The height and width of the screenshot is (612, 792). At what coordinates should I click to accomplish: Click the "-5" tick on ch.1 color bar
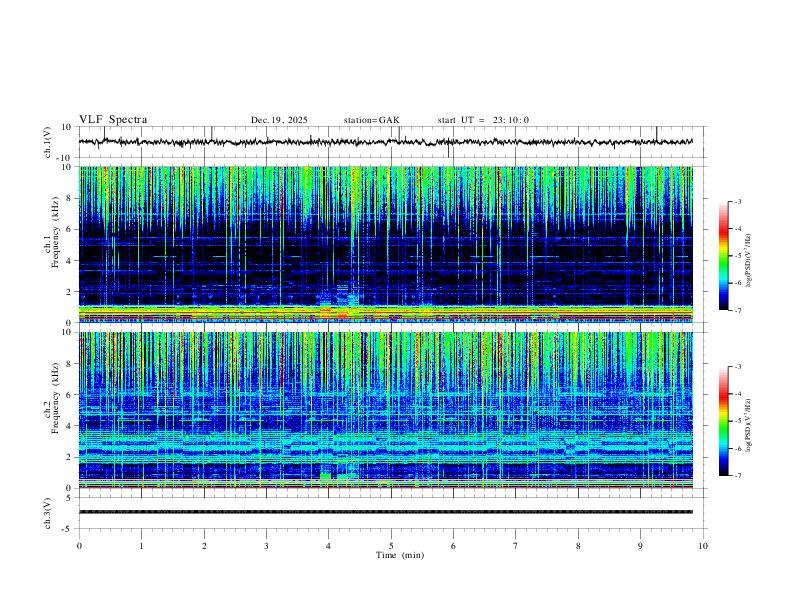pos(738,256)
